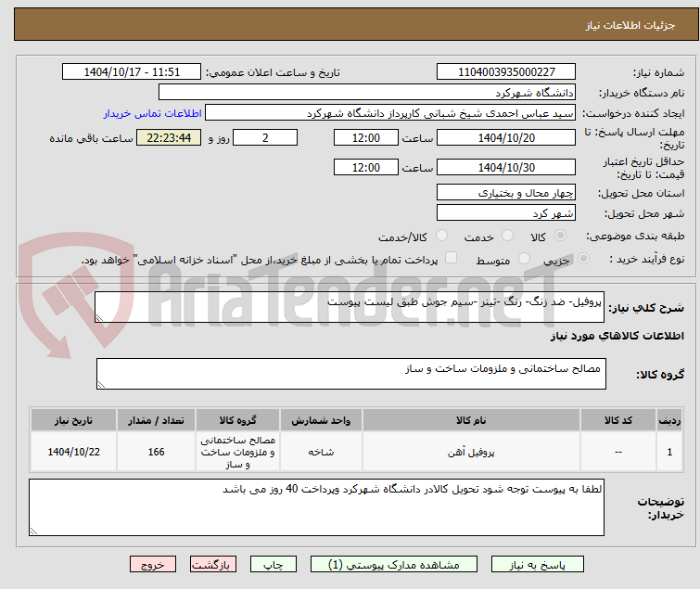Click the validity time 12:00 next to 1404/10/30

(365, 168)
